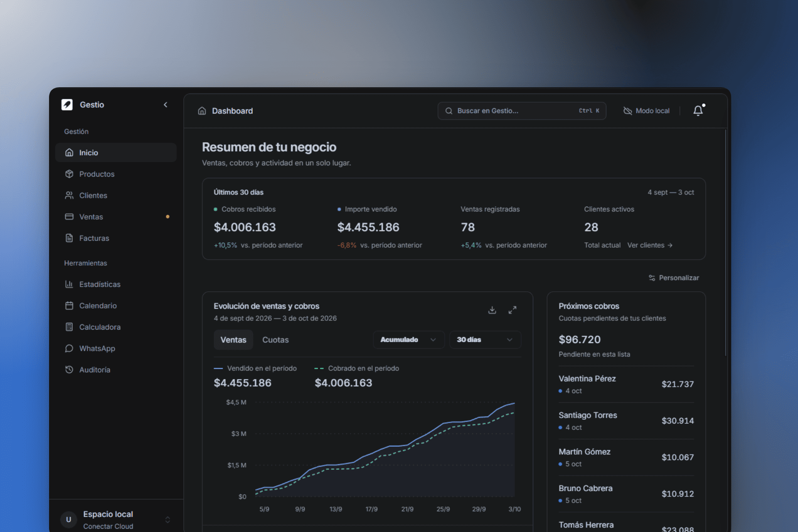Click the main content vertical scrollbar
Image resolution: width=798 pixels, height=532 pixels.
(726, 243)
